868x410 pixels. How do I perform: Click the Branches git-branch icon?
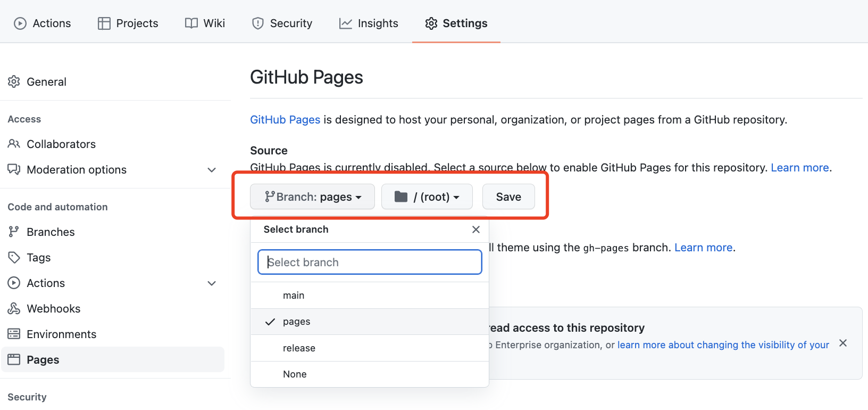coord(14,232)
